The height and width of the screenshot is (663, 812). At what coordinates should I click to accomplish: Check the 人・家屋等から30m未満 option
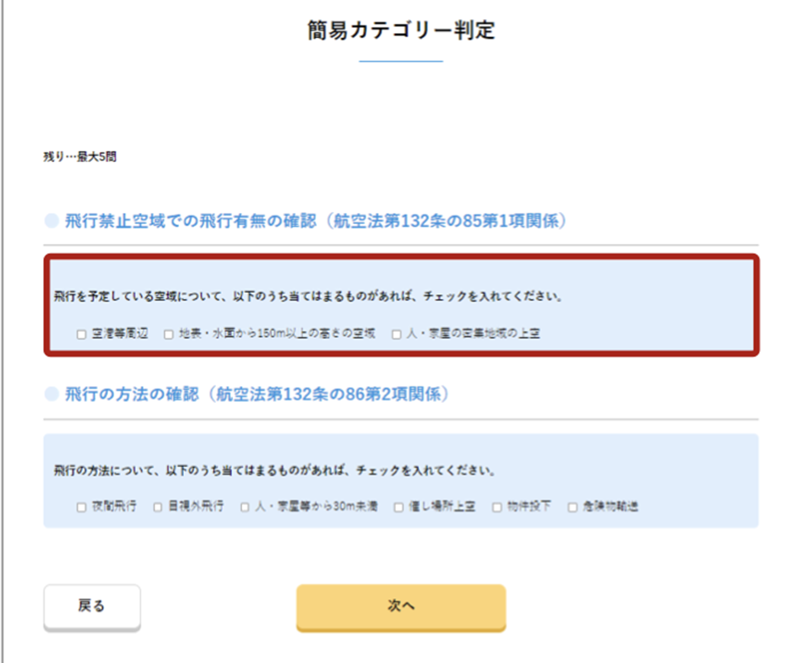pyautogui.click(x=245, y=508)
